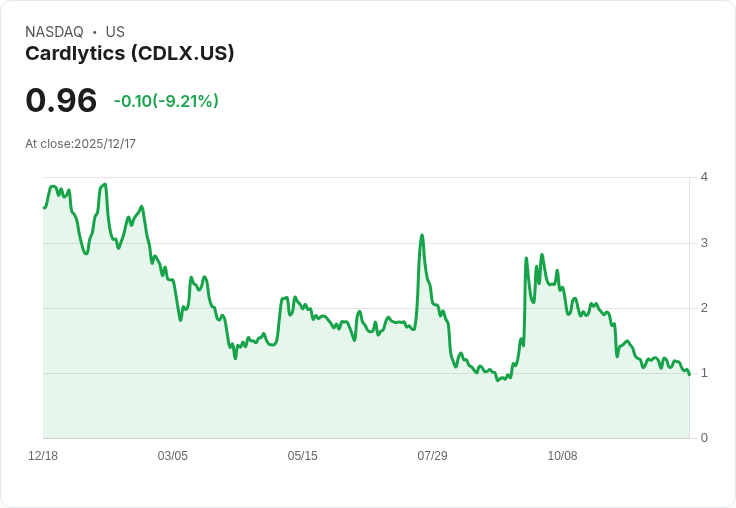
Task: Click the 05/15 date axis label
Action: point(302,456)
